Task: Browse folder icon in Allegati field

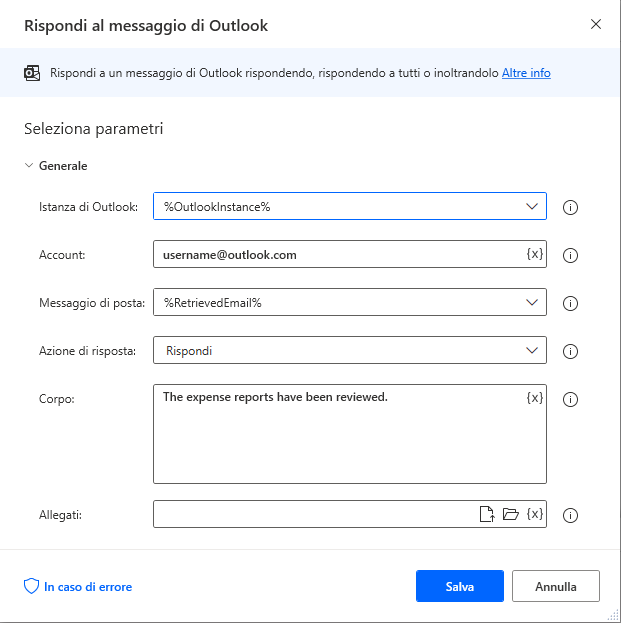Action: (x=511, y=514)
